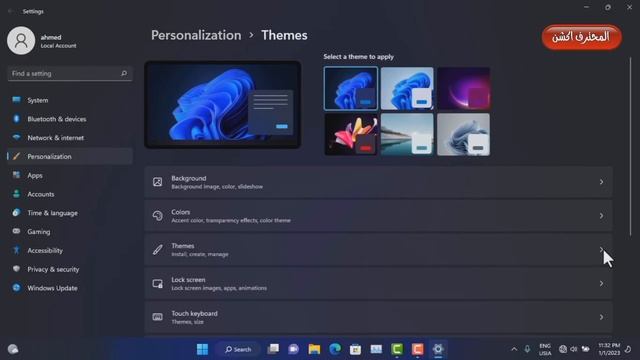640x360 pixels.
Task: Select the Windows dark bloom theme
Action: pyautogui.click(x=351, y=89)
